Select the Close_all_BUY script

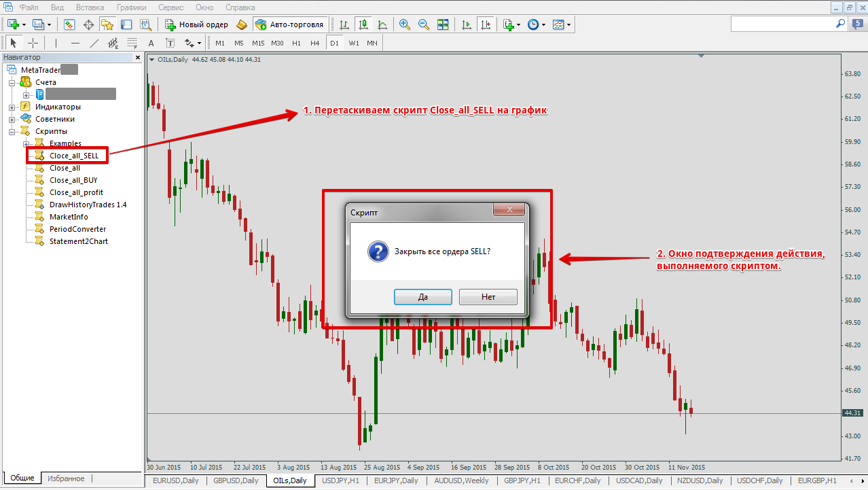click(x=73, y=180)
